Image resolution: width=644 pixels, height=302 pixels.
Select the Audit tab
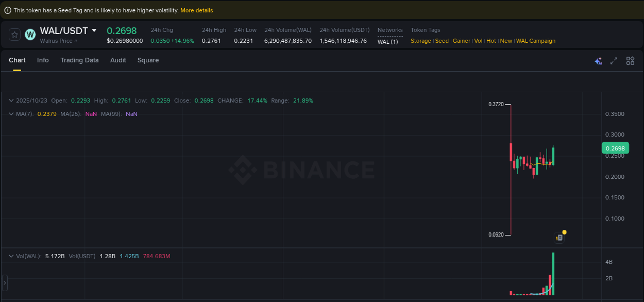118,60
